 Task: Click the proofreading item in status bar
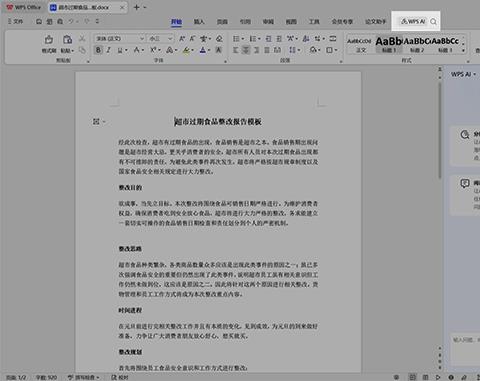point(120,377)
